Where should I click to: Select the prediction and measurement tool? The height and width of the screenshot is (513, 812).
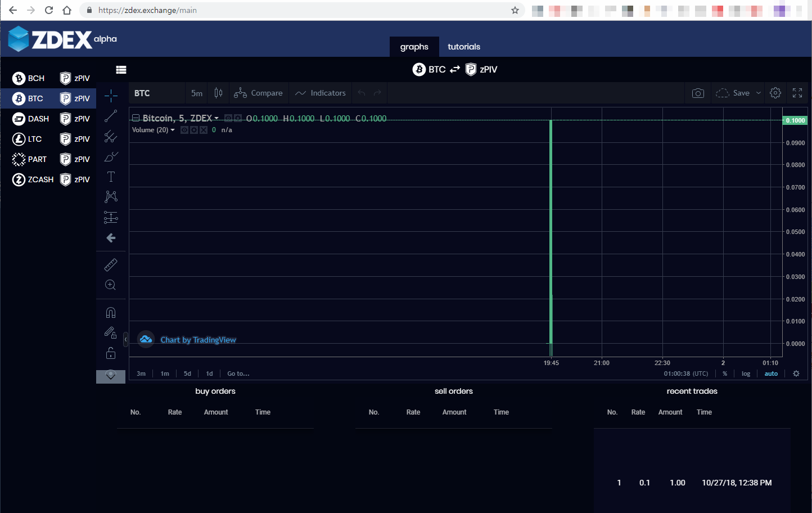coord(111,217)
